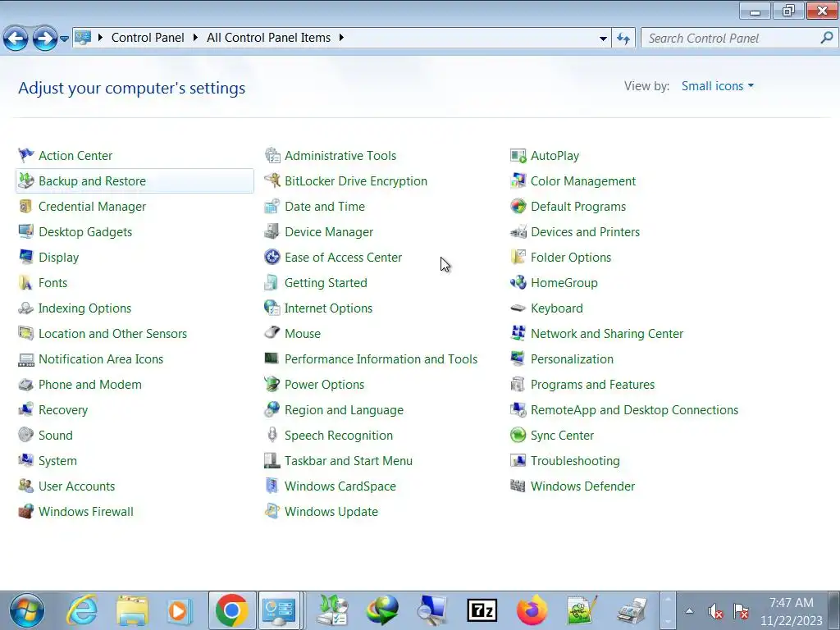The width and height of the screenshot is (840, 630).
Task: Open the Folder Options icon
Action: point(518,257)
